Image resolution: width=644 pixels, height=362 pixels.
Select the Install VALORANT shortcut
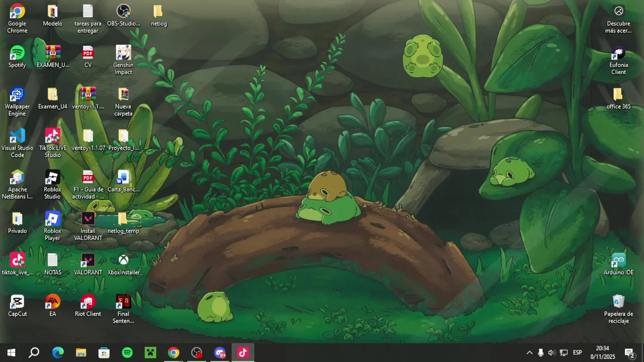(x=88, y=226)
